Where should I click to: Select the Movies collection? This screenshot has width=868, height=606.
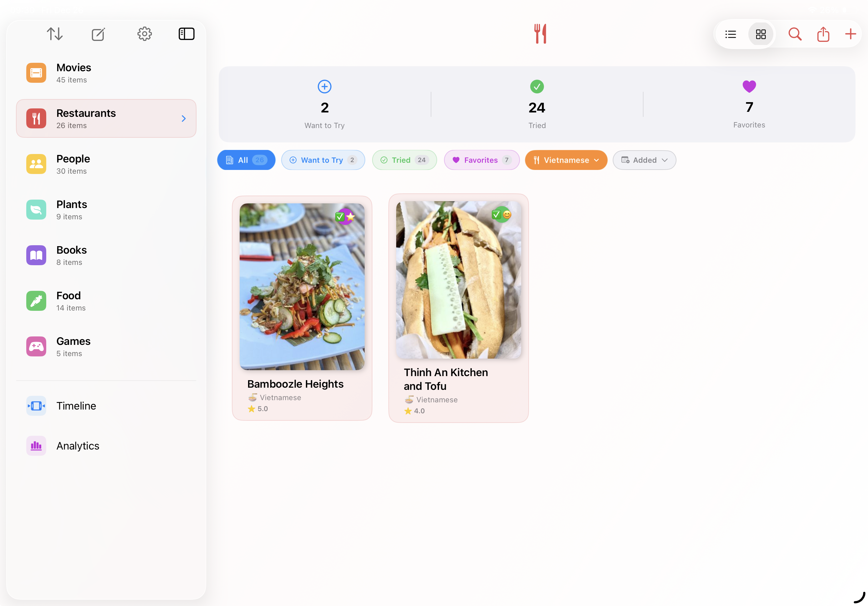(73, 72)
